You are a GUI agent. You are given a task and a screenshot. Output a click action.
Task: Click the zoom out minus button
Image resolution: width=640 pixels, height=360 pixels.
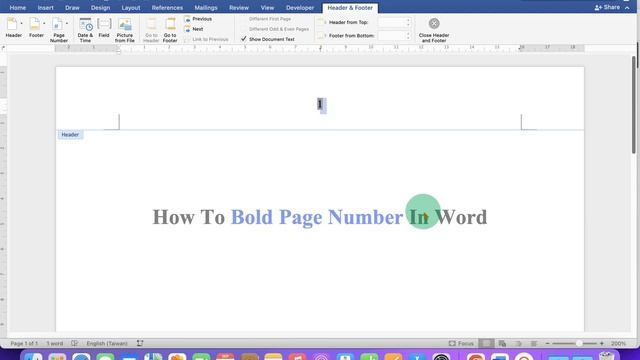[x=548, y=344]
